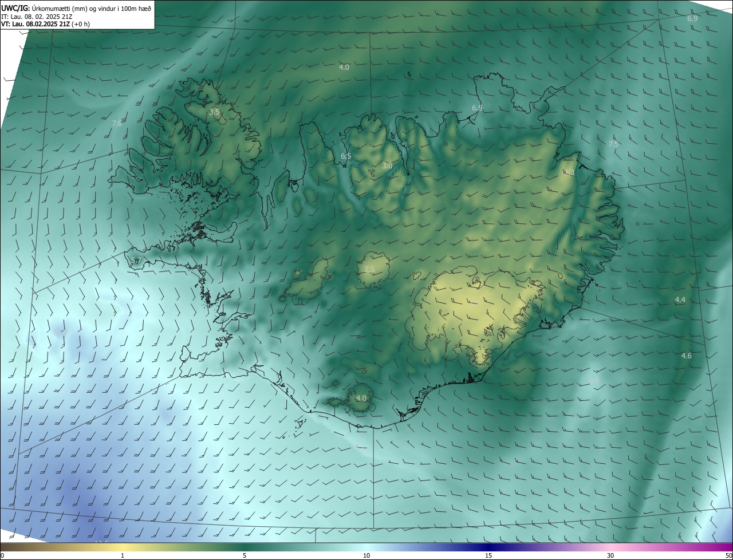Image resolution: width=733 pixels, height=560 pixels.
Task: Click the 7.6 value label in the sea
Action: click(x=117, y=124)
